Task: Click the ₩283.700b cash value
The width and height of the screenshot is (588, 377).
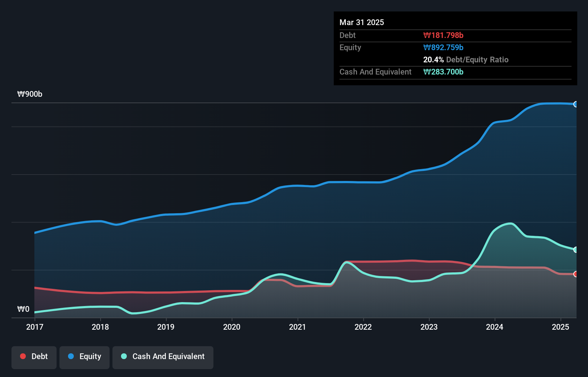Action: pyautogui.click(x=443, y=72)
